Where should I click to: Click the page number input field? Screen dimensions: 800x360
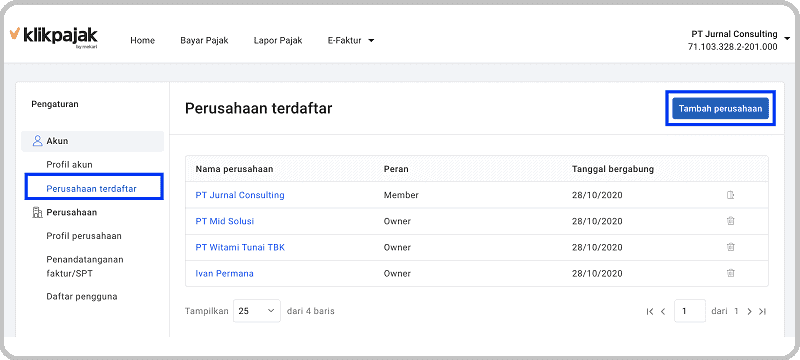click(x=690, y=311)
